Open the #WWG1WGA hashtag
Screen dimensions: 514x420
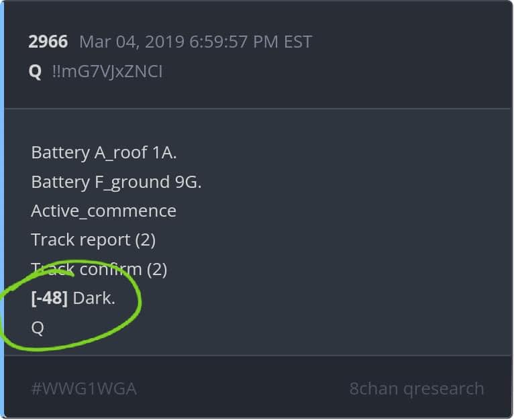(x=84, y=388)
